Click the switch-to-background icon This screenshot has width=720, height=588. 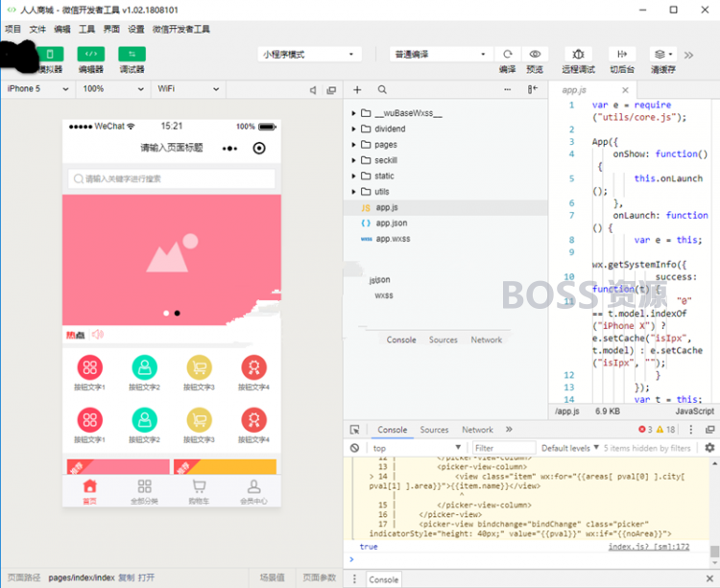coord(622,54)
